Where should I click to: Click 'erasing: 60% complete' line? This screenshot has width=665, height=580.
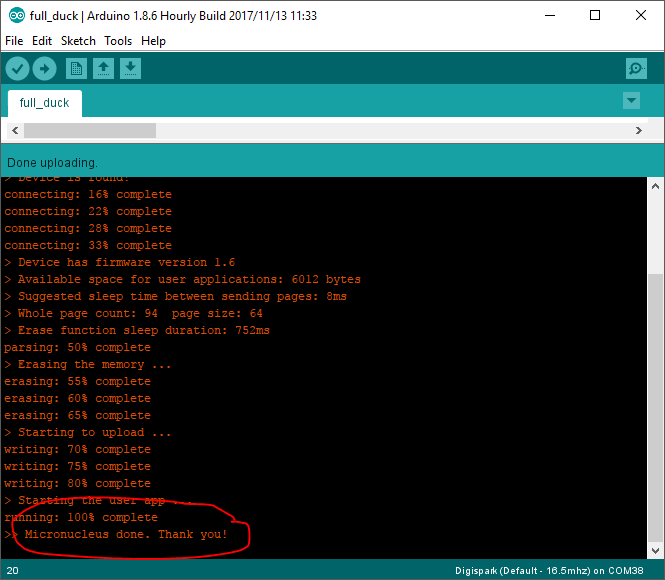click(x=77, y=398)
